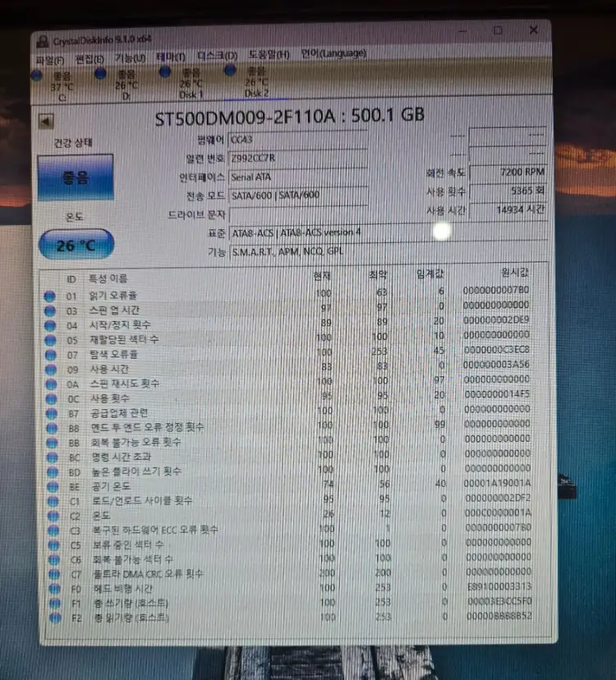
Task: Select the 울트라 DMA CRC 오류 횟수 name
Action: [148, 574]
